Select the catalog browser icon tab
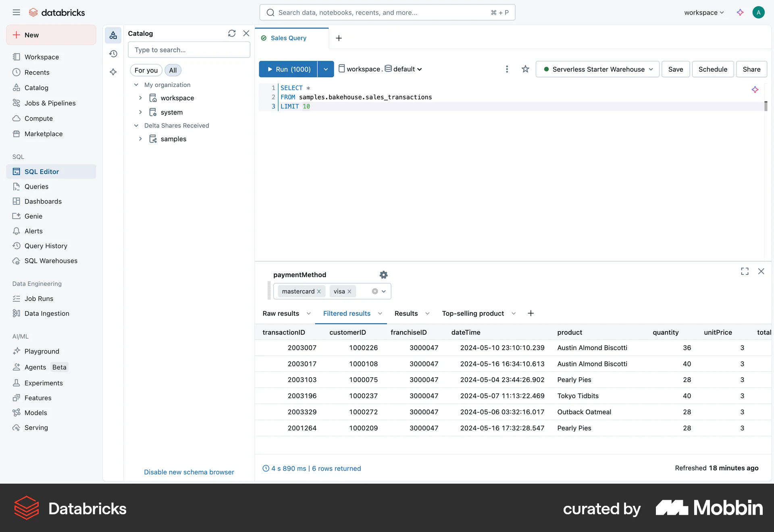Viewport: 774px width, 532px height. point(113,35)
